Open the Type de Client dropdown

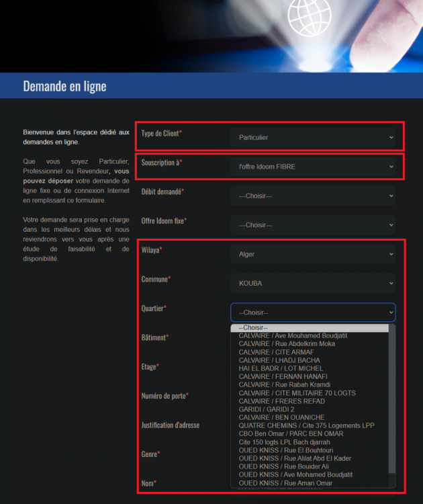pos(313,137)
